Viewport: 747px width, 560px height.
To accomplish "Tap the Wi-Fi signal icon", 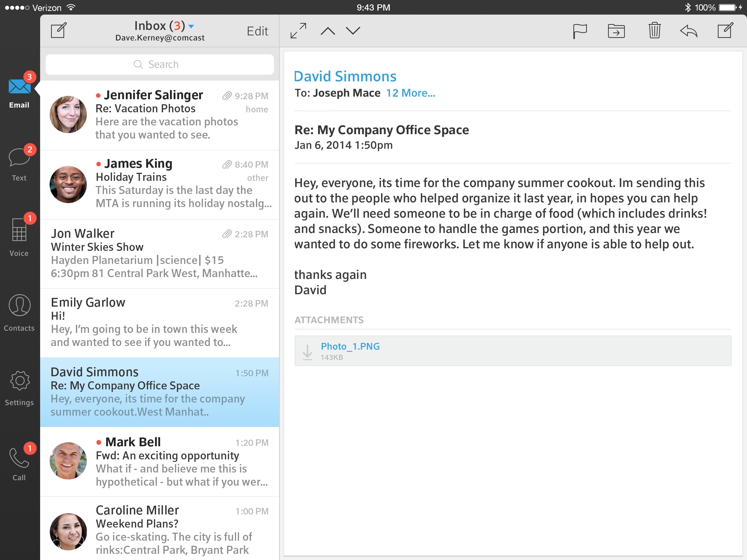I will (71, 7).
